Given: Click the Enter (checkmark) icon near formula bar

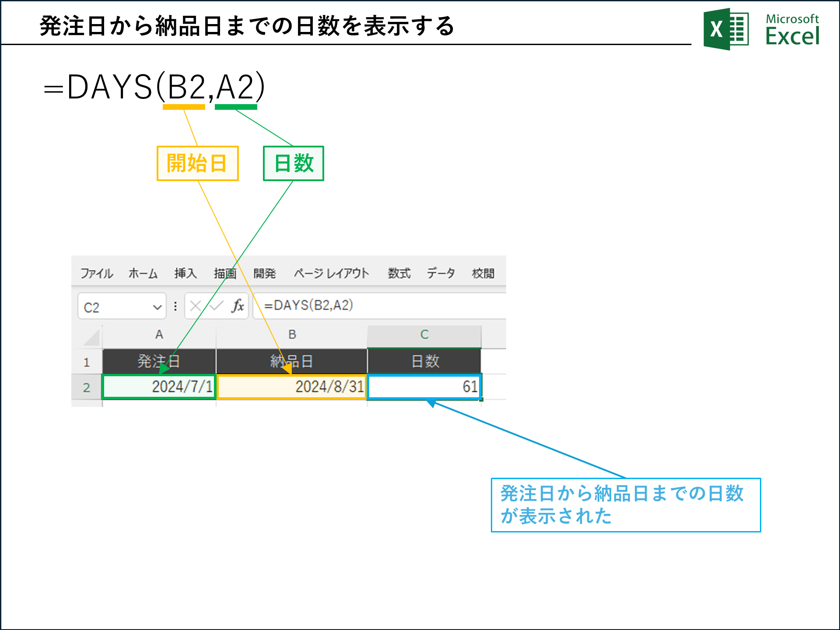Looking at the screenshot, I should (x=215, y=306).
